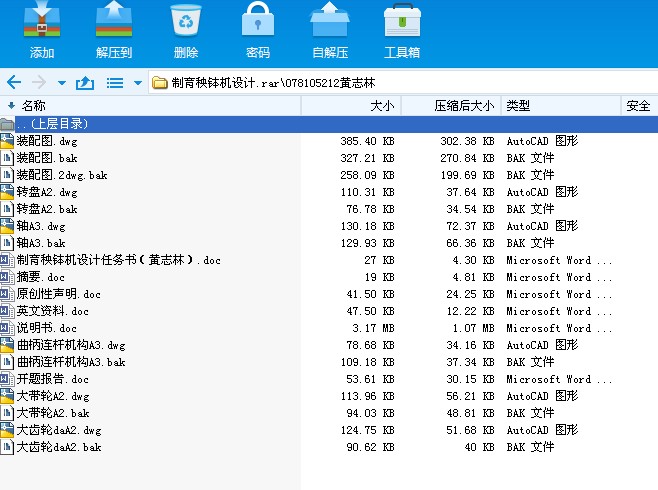
Task: Click compressed size 1.07 MB
Action: click(x=473, y=328)
